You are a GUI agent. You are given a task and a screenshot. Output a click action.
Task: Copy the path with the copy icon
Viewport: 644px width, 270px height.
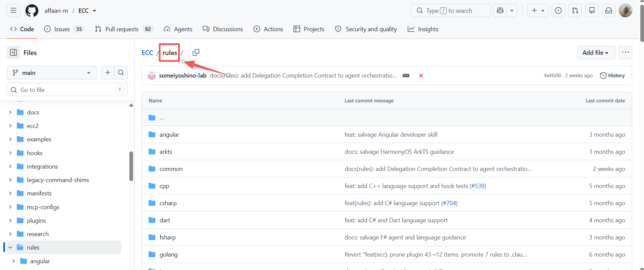click(x=196, y=52)
